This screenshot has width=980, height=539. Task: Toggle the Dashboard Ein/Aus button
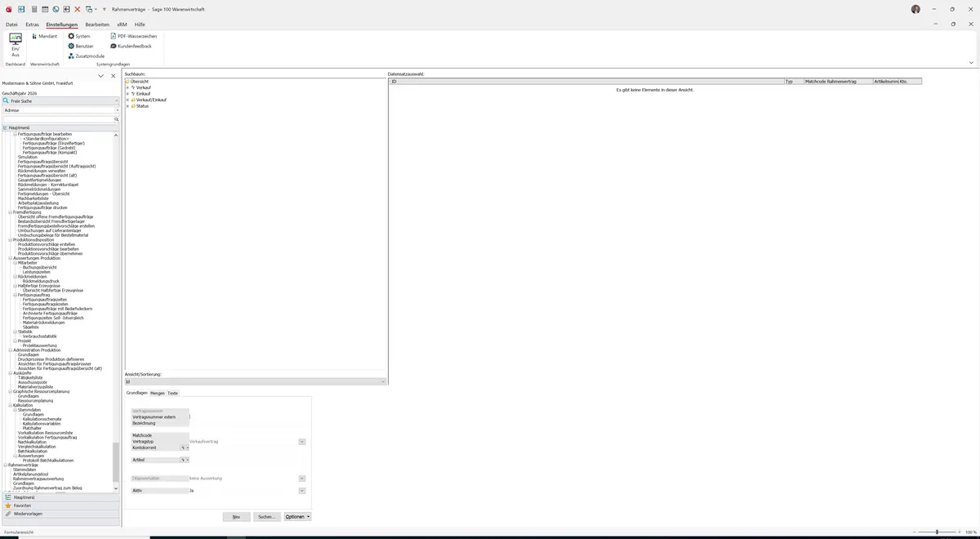[15, 46]
